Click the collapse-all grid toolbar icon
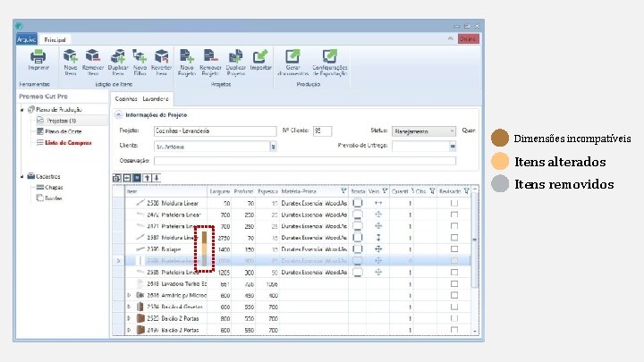Viewport: 644px width, 362px height. (x=127, y=178)
